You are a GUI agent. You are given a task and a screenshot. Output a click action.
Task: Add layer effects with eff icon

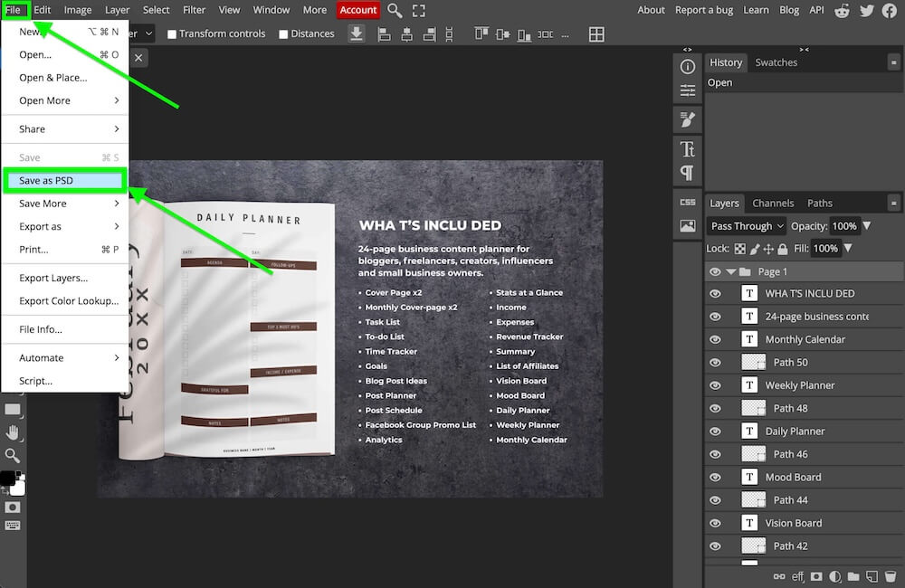797,576
